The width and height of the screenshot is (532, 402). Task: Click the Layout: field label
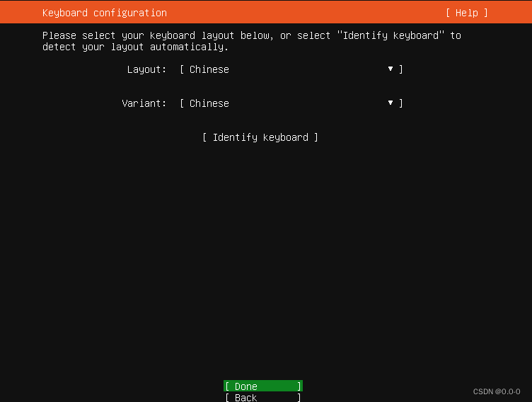[x=146, y=69]
